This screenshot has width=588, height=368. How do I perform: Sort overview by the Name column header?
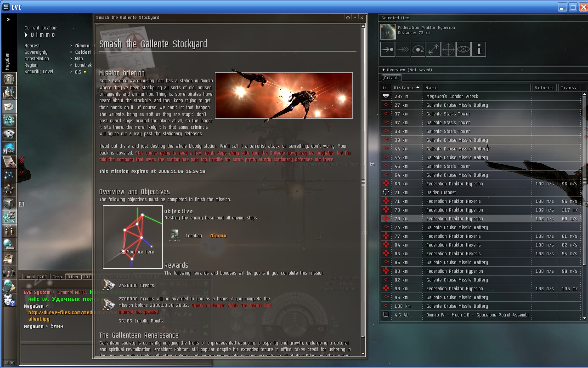pos(477,87)
